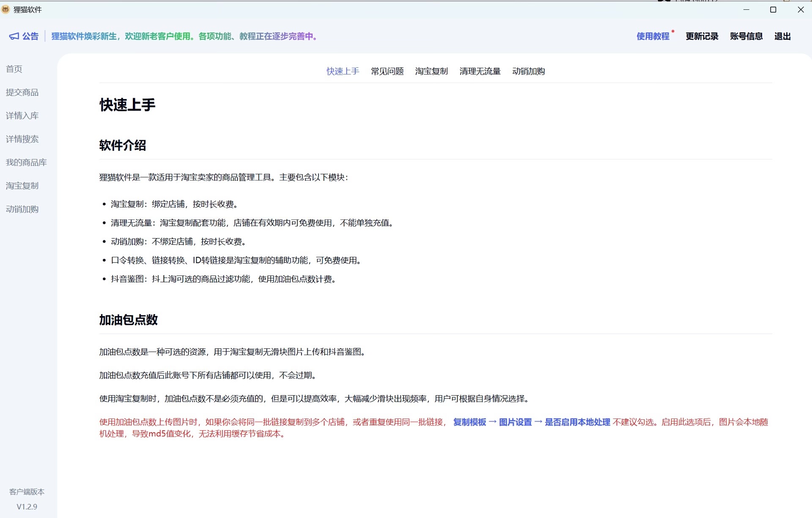The image size is (812, 518).
Task: Open the 使用教程 tutorial link
Action: [x=653, y=36]
